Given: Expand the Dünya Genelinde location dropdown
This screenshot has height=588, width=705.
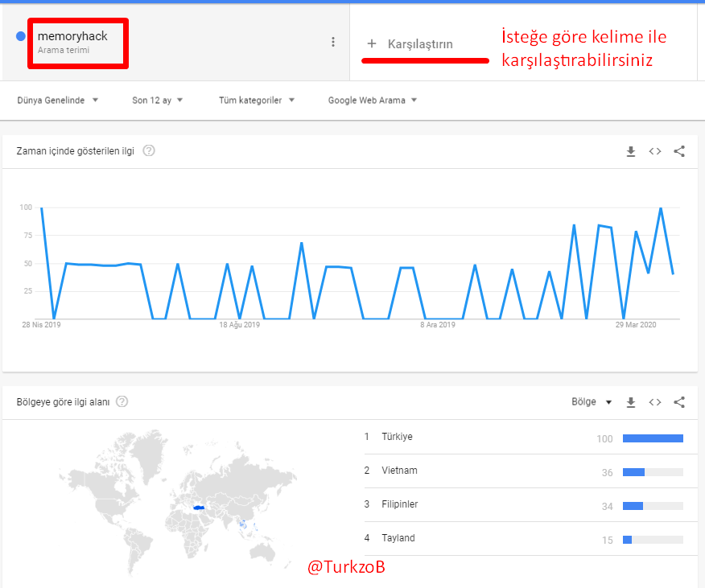Looking at the screenshot, I should 58,101.
